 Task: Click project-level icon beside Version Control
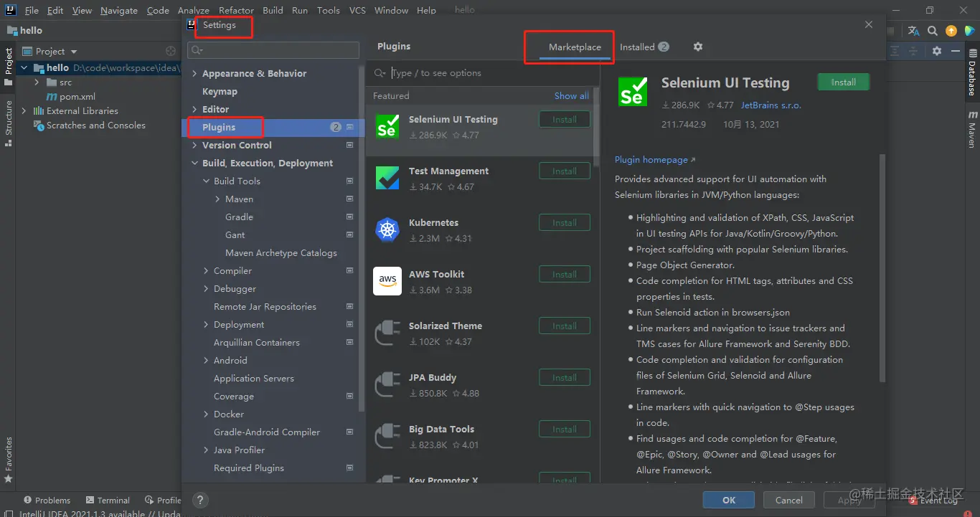350,145
